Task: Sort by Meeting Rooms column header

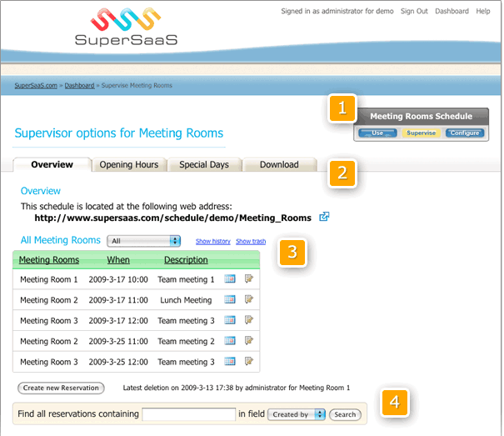Action: coord(49,259)
